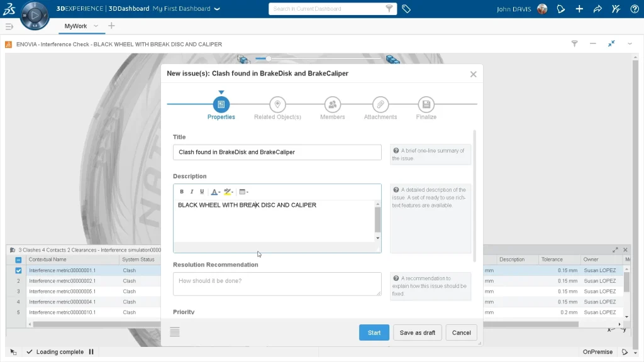Screen dimensions: 644x362
Task: Uncheck Interference metric00000001.1 row checkbox
Action: pos(18,270)
